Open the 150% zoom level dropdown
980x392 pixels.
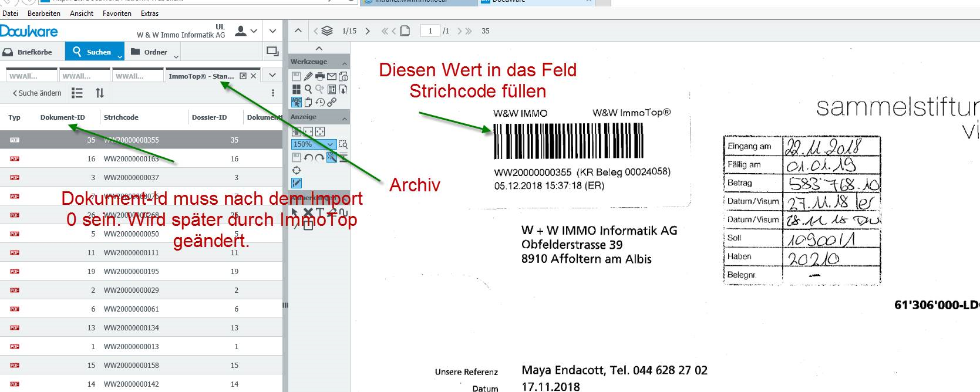[x=330, y=144]
